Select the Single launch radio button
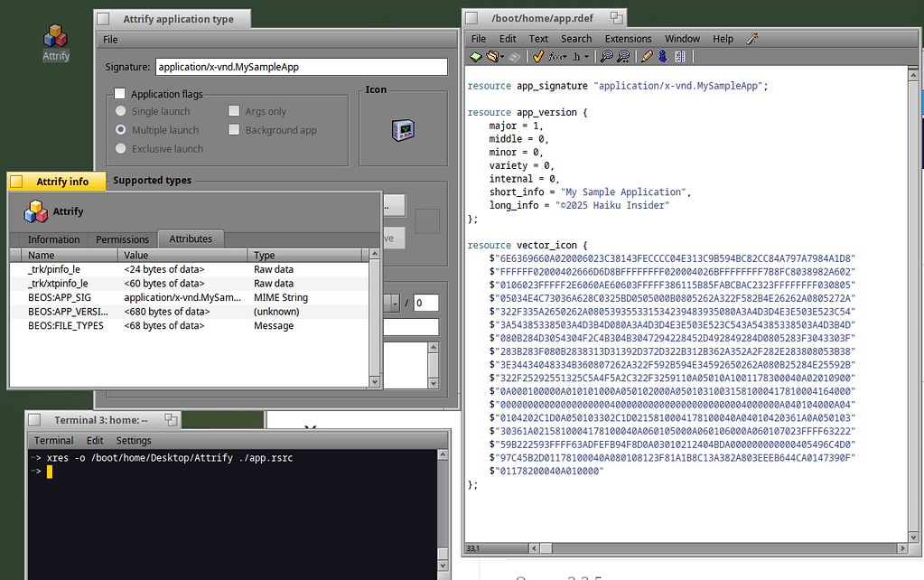 [x=120, y=112]
